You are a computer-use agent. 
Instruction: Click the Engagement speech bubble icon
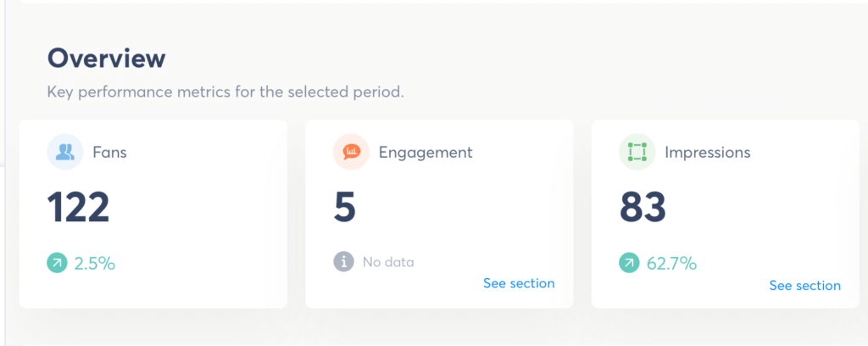tap(351, 153)
